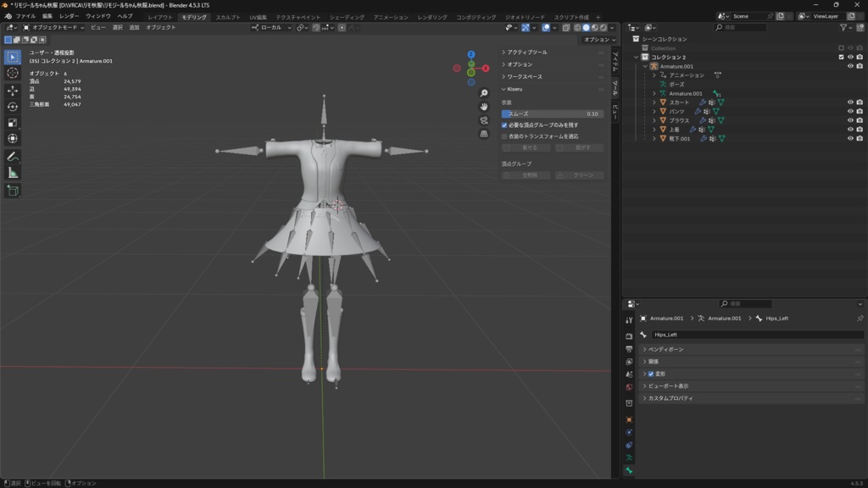
Task: Choose the Add Cube tool
Action: (13, 191)
